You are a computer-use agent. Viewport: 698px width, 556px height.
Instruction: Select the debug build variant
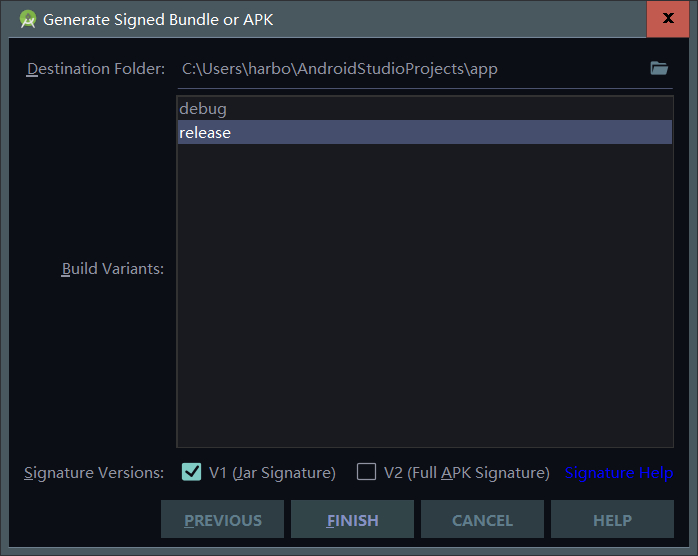[x=425, y=109]
